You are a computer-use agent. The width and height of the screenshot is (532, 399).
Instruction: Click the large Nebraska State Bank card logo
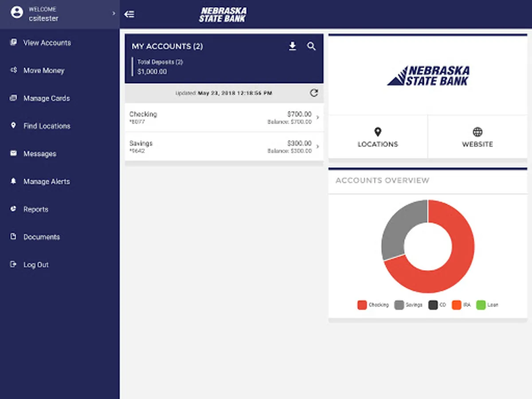coord(428,76)
